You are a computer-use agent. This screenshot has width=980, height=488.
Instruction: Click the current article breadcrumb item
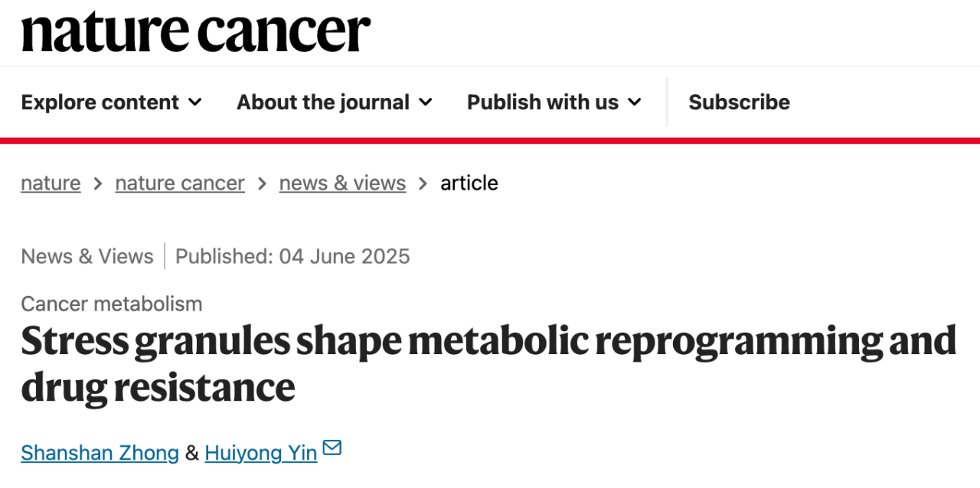[x=469, y=184]
